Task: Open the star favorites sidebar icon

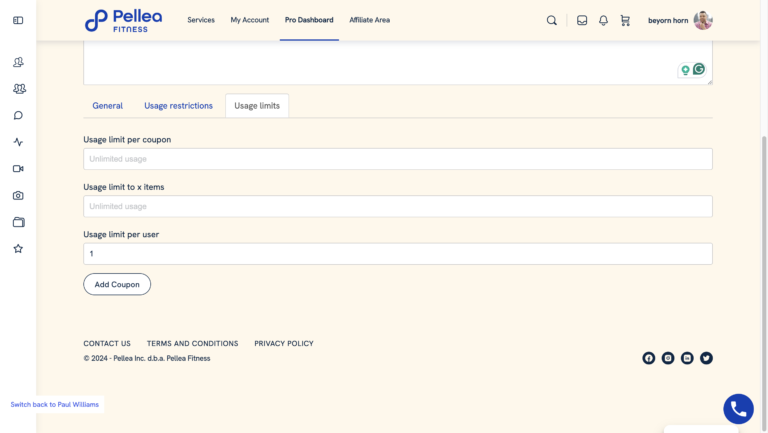Action: point(18,249)
